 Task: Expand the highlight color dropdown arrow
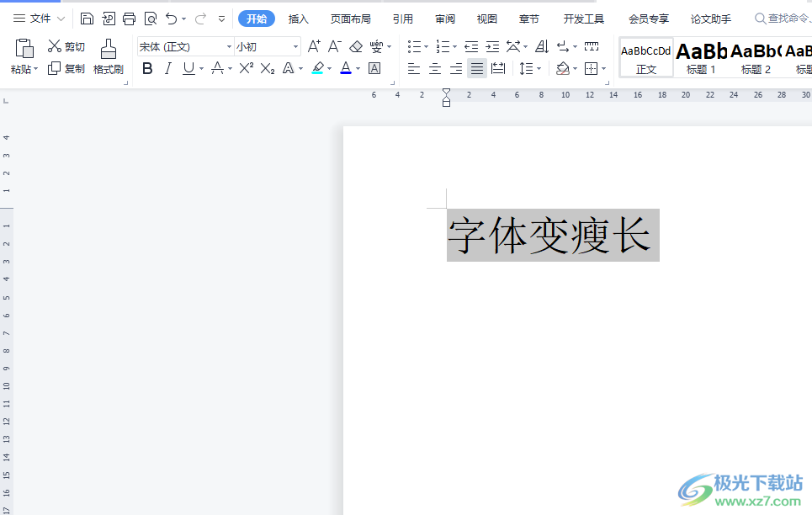click(x=329, y=68)
